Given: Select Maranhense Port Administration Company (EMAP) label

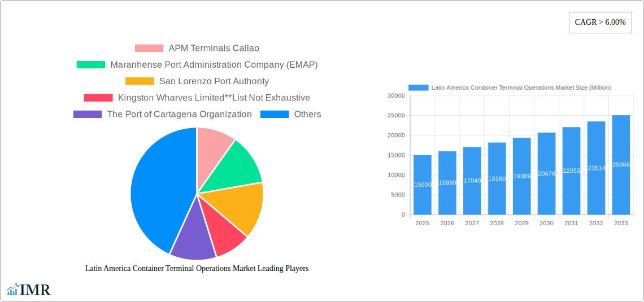Looking at the screenshot, I should [x=214, y=65].
